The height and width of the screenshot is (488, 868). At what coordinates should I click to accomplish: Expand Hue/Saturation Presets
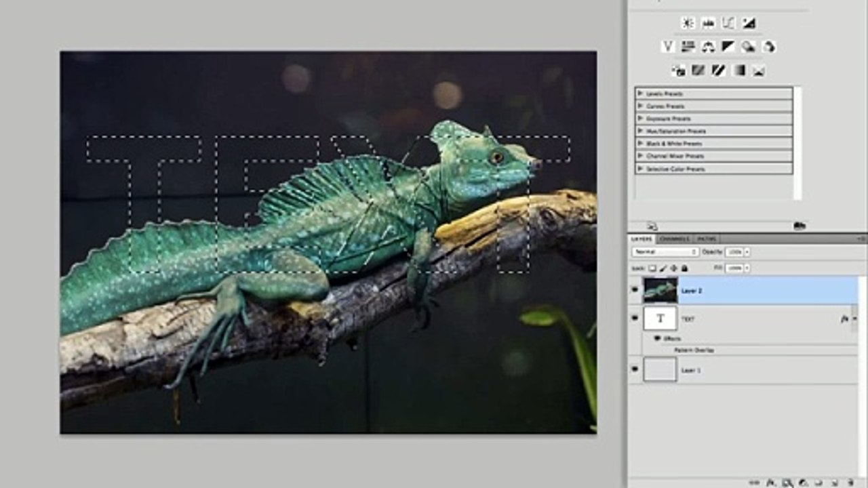(640, 131)
